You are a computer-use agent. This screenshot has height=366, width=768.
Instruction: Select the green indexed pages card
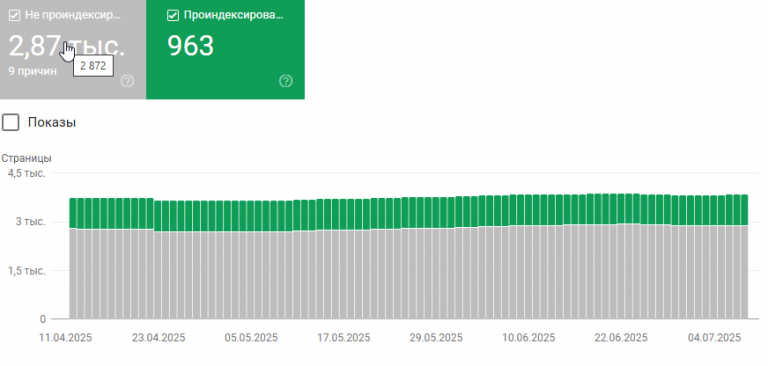coord(225,49)
